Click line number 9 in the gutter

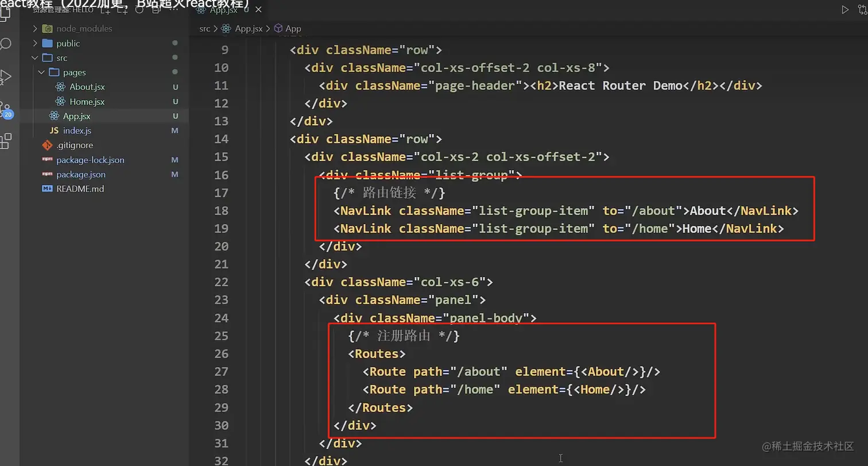pos(224,50)
